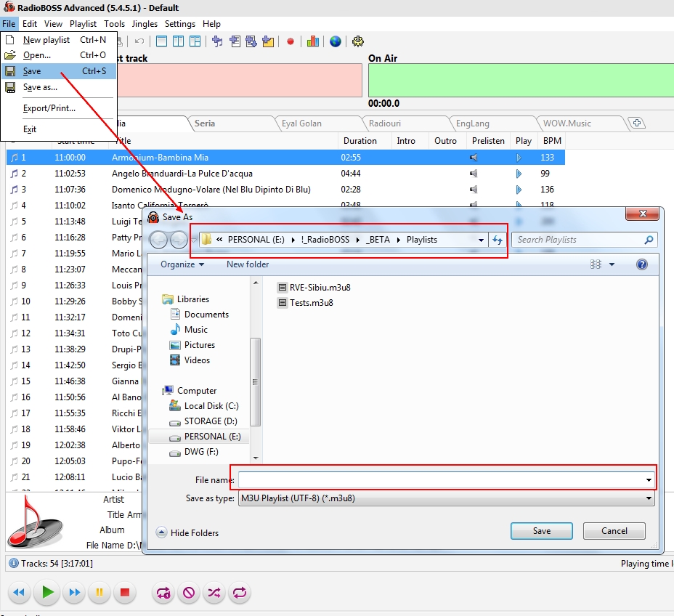
Task: Click the arrow after !_RadioBOSS in path
Action: (357, 240)
